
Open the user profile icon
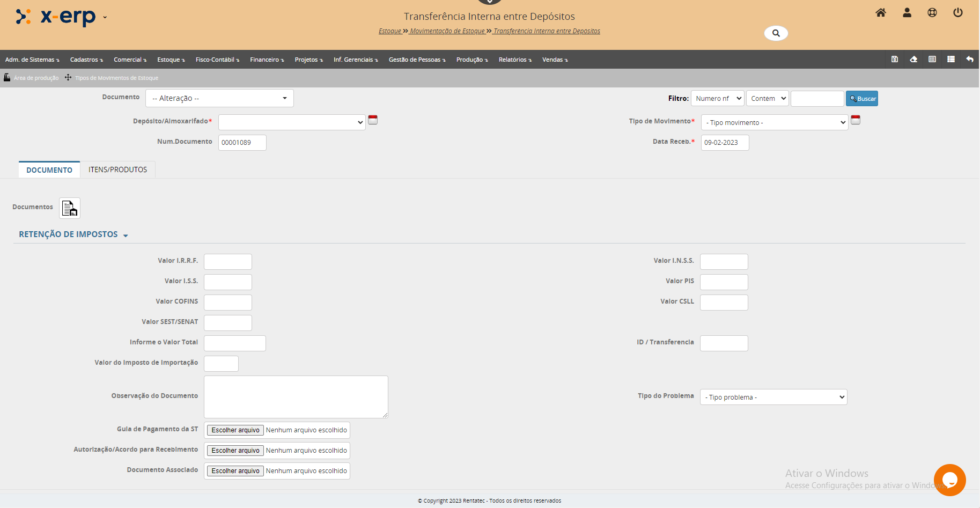(x=907, y=13)
